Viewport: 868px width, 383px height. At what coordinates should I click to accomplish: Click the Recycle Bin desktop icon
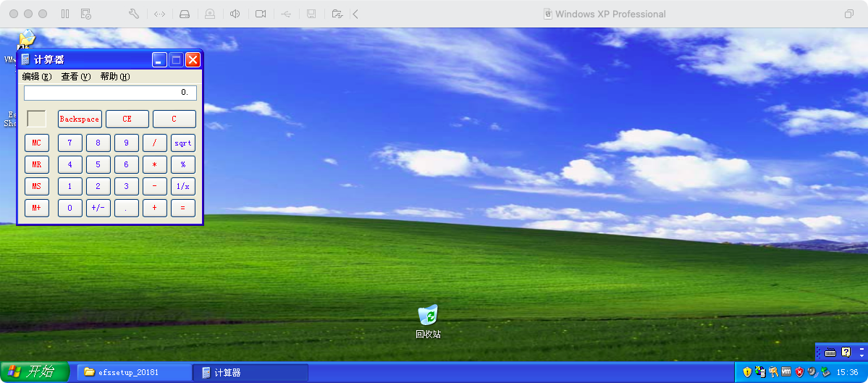[x=428, y=321]
